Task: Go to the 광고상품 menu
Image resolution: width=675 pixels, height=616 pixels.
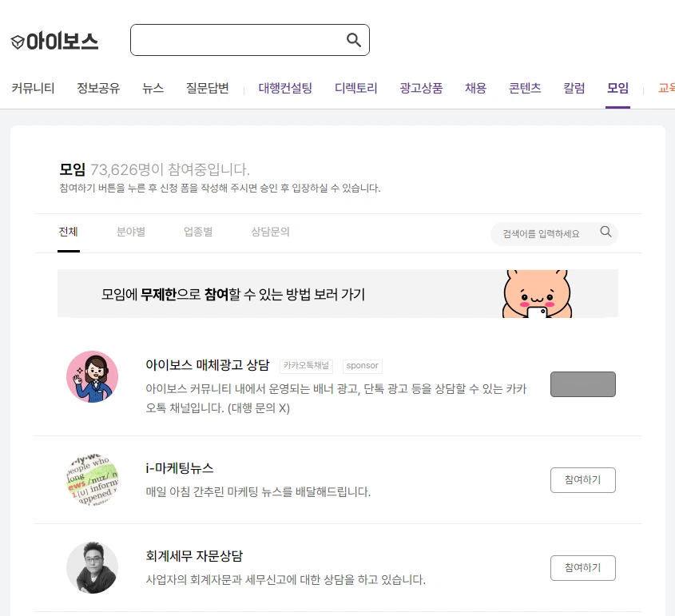Action: [x=421, y=88]
